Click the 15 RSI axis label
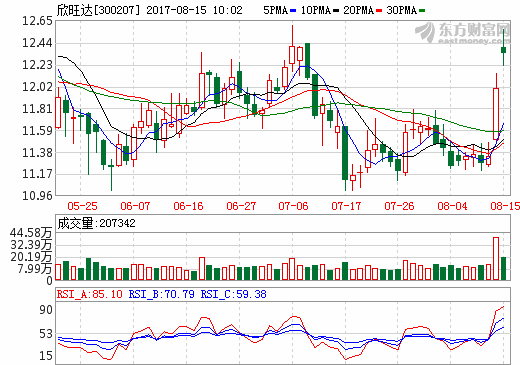Viewport: 520px width, 365px height. 46,356
